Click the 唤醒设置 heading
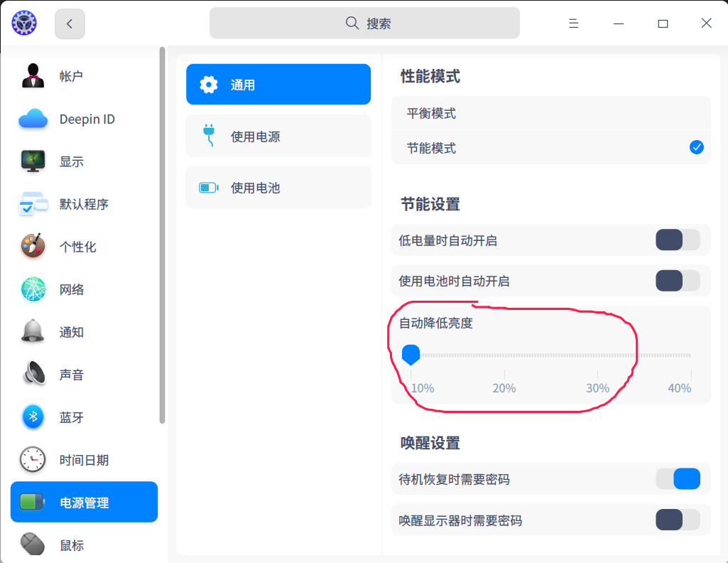This screenshot has height=563, width=728. (430, 443)
